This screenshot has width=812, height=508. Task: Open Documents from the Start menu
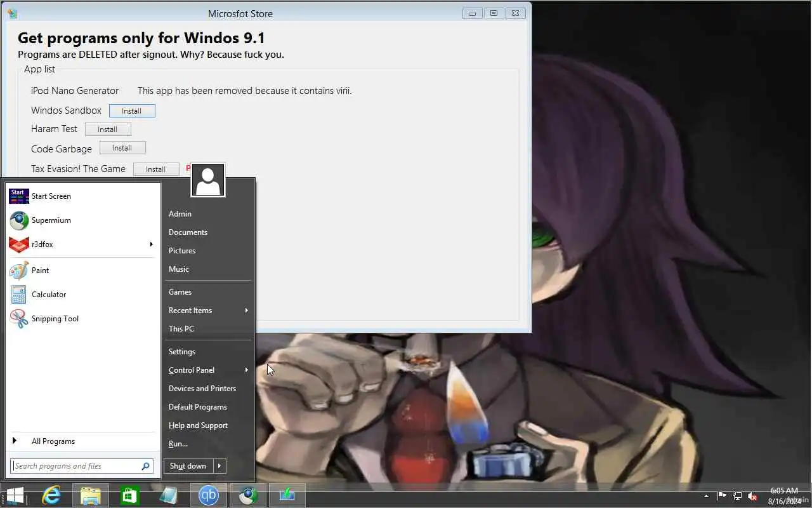[188, 232]
